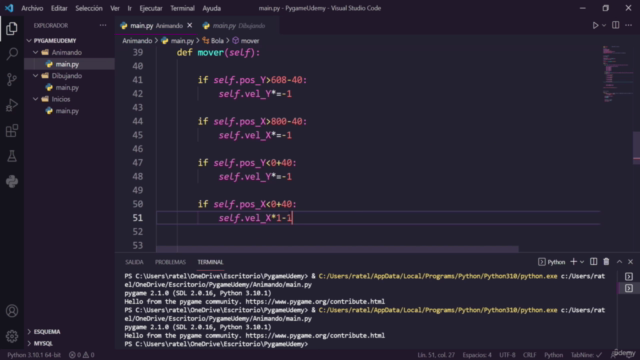Click Espacios: 4 indentation status
This screenshot has width=640, height=360.
pyautogui.click(x=477, y=355)
